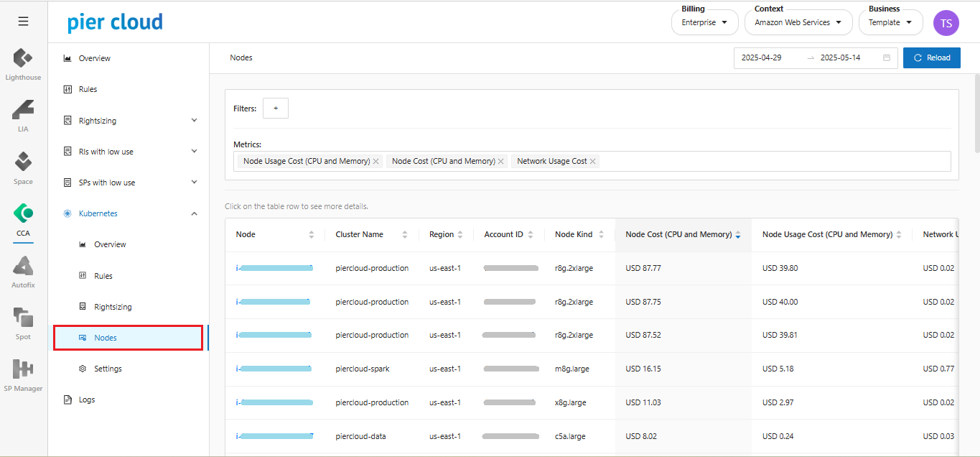Open Context Amazon Web Services dropdown
Viewport: 980px width, 457px height.
[798, 22]
